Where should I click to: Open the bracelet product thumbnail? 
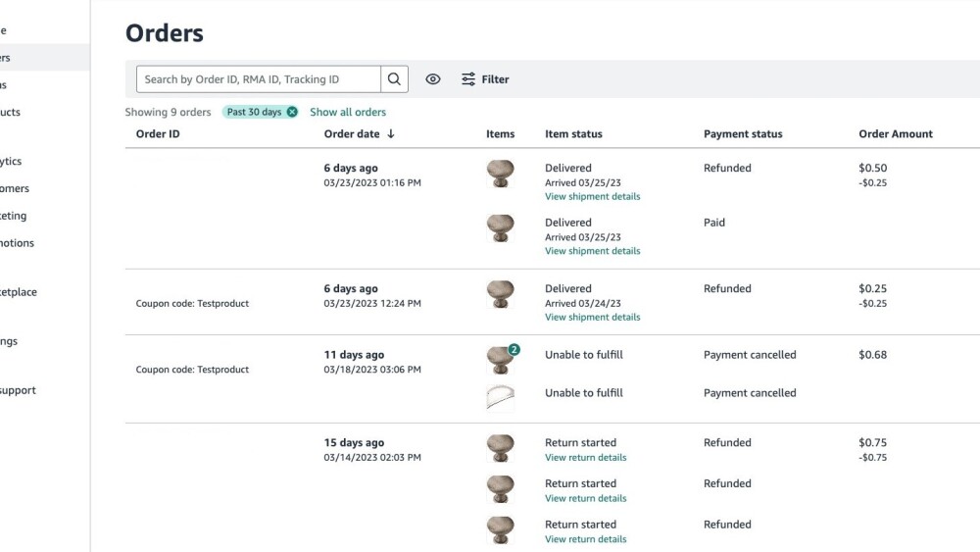[501, 396]
